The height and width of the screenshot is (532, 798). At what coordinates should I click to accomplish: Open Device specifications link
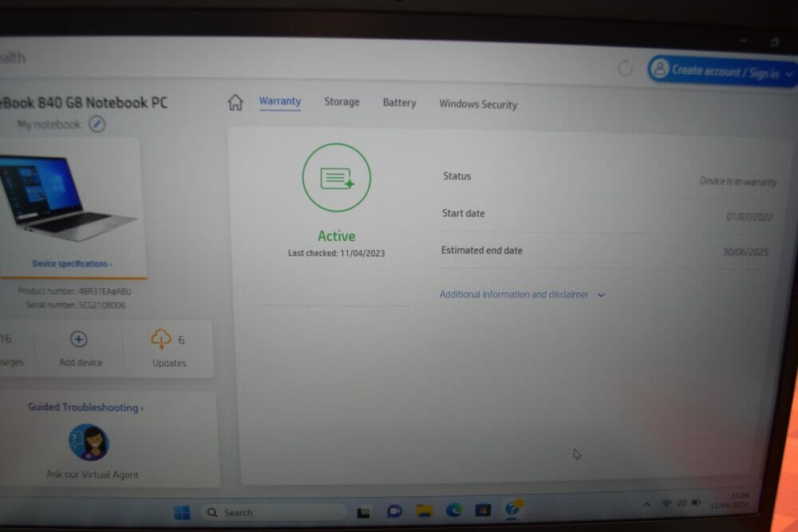click(x=72, y=263)
